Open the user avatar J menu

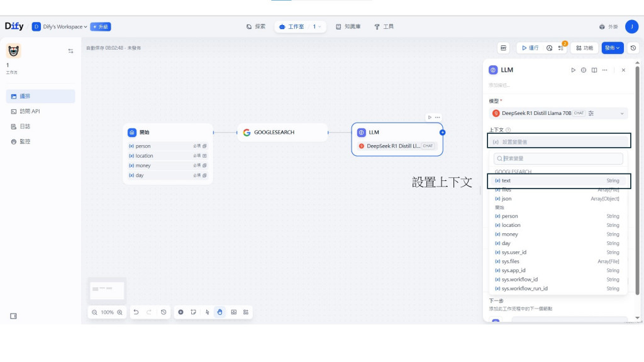[x=631, y=26]
